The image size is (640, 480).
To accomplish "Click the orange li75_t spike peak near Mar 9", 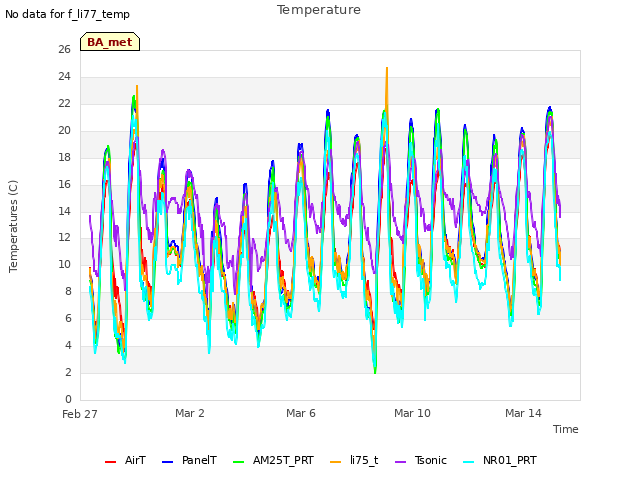I will (387, 69).
